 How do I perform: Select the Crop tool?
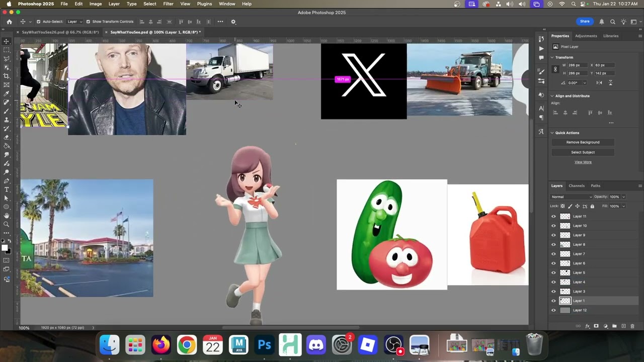click(x=7, y=76)
